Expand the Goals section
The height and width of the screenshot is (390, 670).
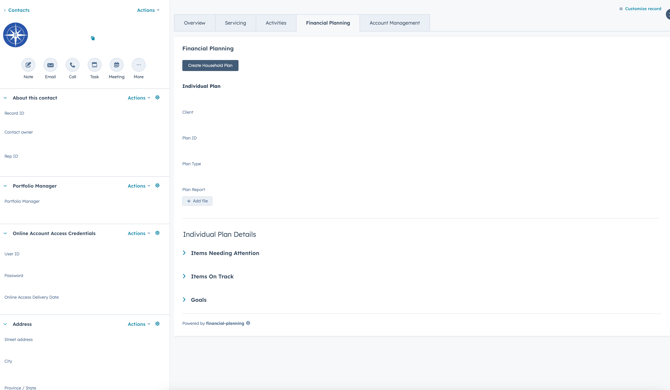pyautogui.click(x=184, y=300)
